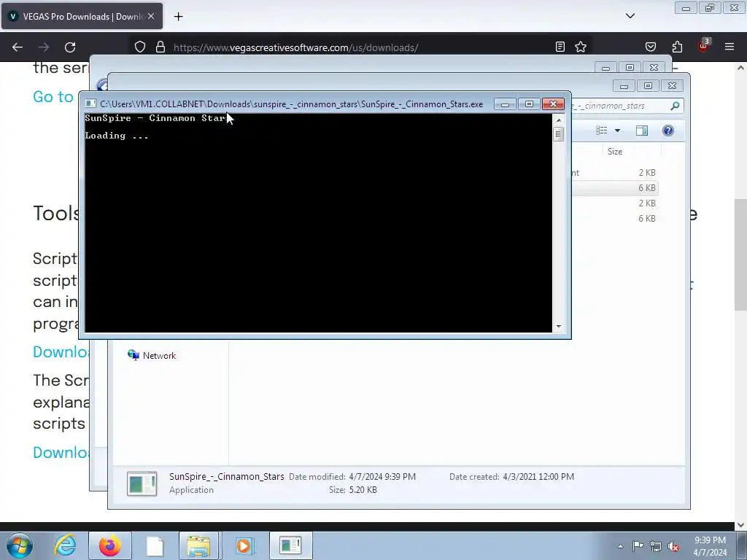Click the muted volume tray icon
This screenshot has width=747, height=560.
673,546
